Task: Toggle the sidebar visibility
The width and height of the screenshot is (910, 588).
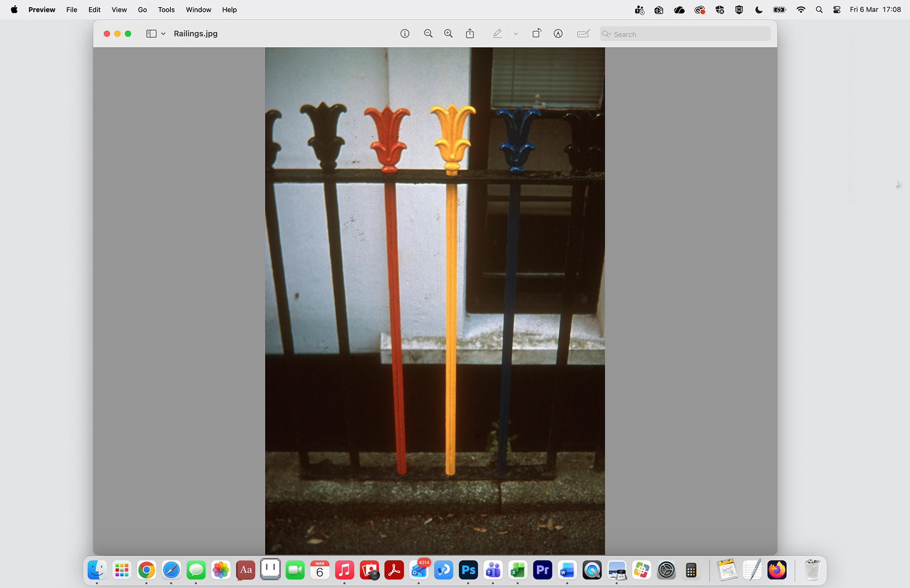Action: tap(150, 33)
